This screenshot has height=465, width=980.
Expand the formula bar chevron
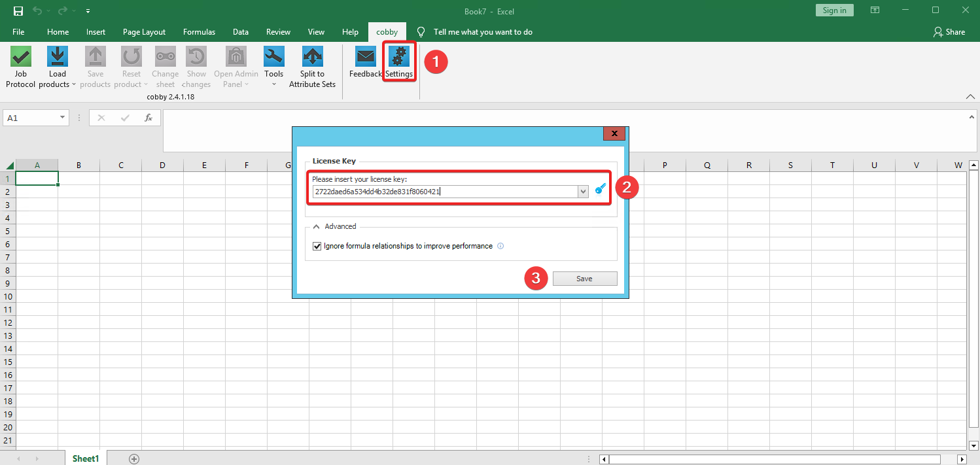tap(971, 117)
